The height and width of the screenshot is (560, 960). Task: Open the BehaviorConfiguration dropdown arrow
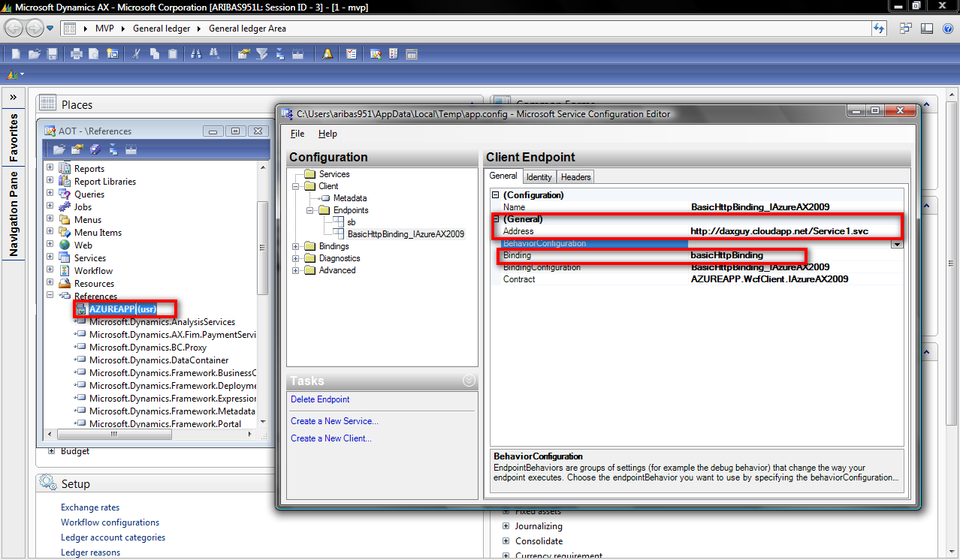(x=896, y=243)
